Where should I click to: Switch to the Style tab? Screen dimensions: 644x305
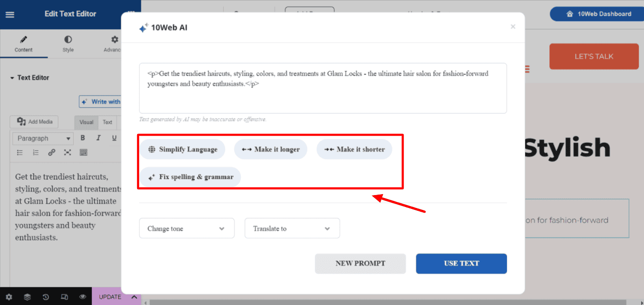[x=68, y=44]
